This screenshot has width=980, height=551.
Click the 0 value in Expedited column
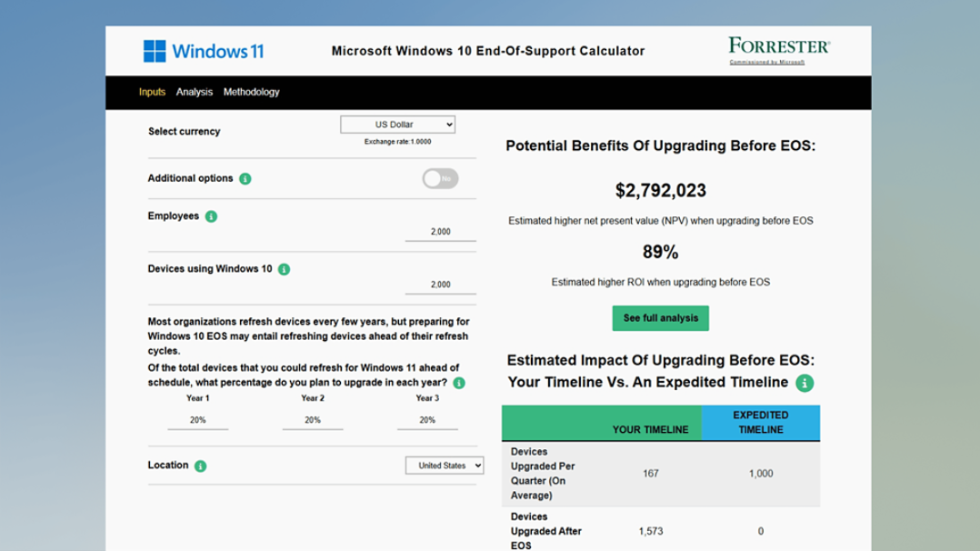(761, 531)
